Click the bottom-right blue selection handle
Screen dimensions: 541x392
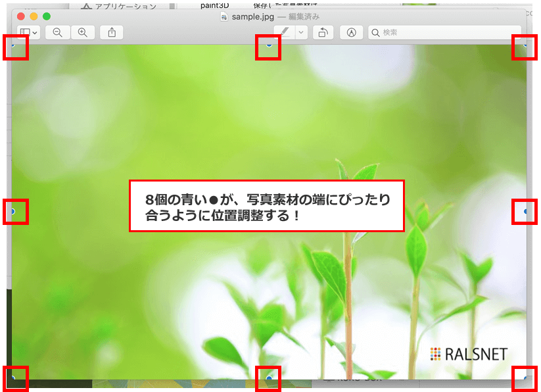click(526, 378)
